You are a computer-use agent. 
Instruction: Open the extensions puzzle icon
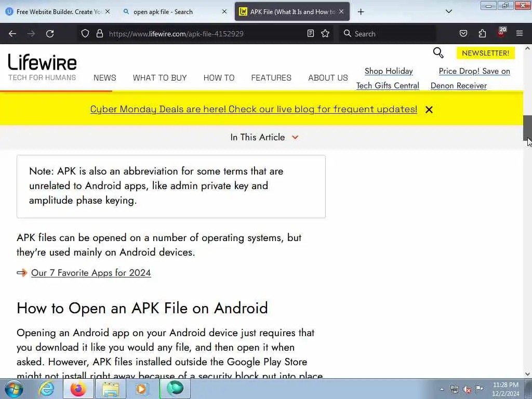(x=482, y=33)
